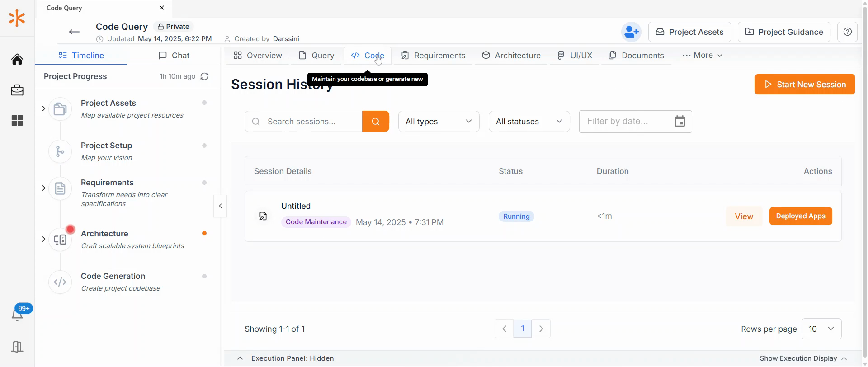Click the help question mark icon

pos(848,32)
